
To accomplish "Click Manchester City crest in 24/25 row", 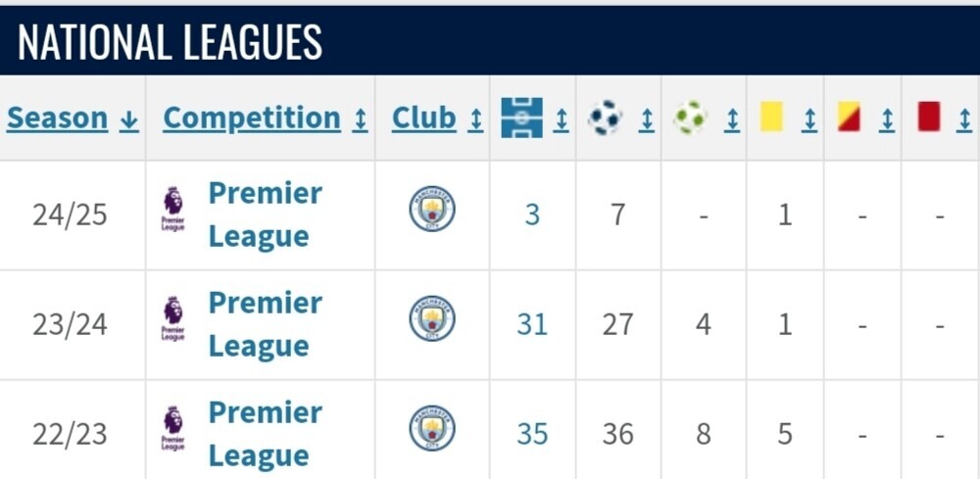I will click(432, 209).
